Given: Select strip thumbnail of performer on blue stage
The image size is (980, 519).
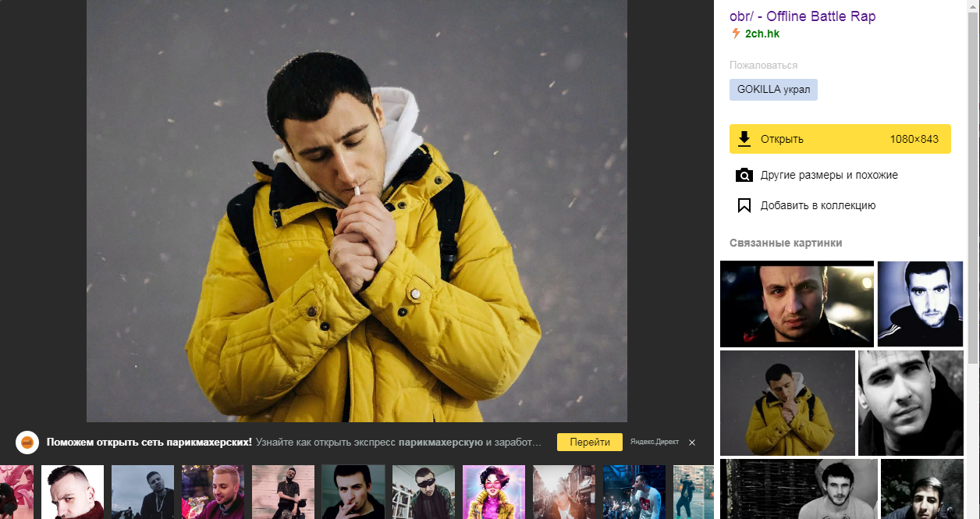Looking at the screenshot, I should (x=634, y=492).
